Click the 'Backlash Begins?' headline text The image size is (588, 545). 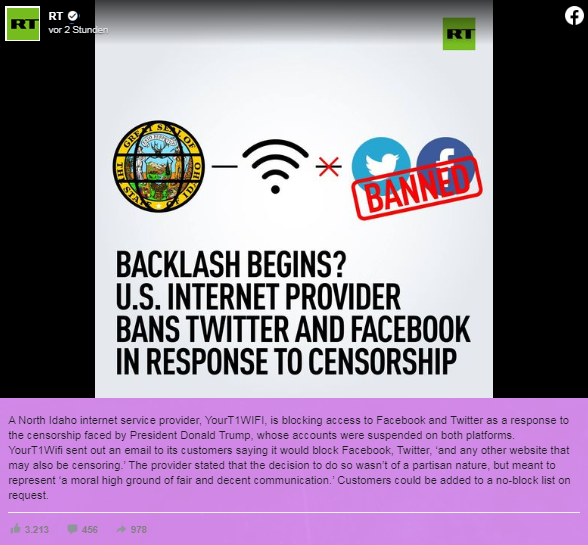tap(231, 264)
